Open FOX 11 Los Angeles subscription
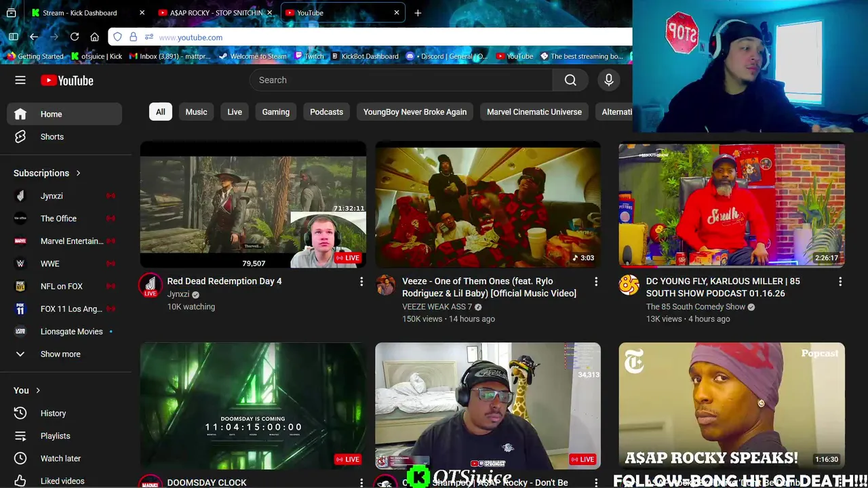The height and width of the screenshot is (488, 868). point(64,309)
